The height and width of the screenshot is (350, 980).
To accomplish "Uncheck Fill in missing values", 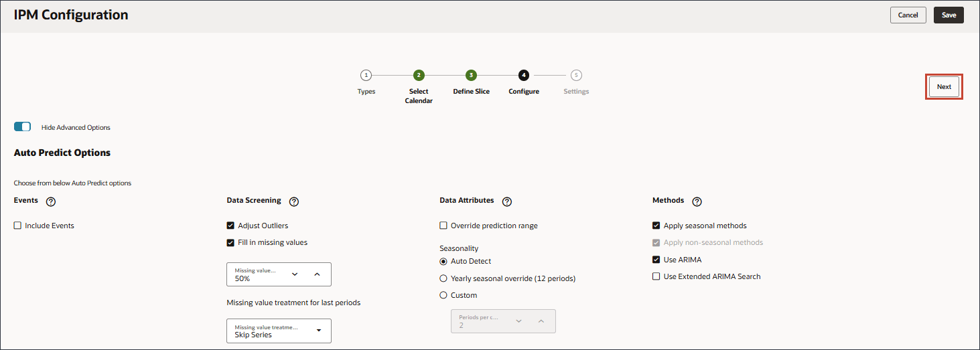I will coord(230,242).
